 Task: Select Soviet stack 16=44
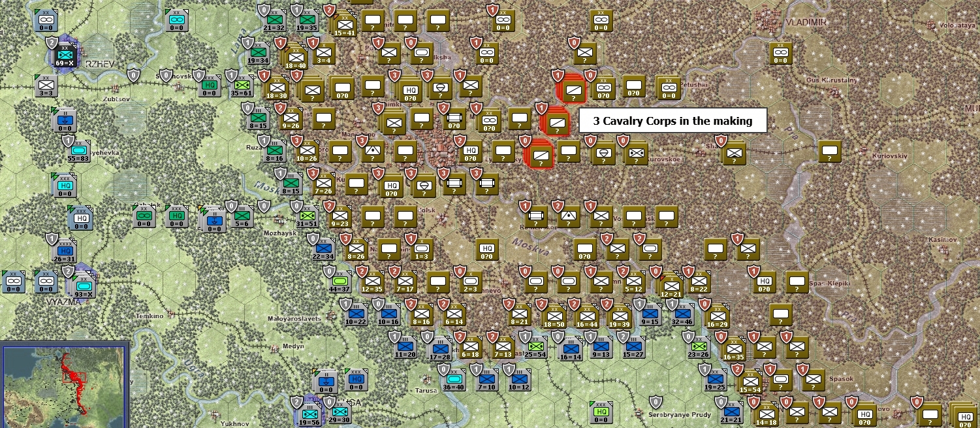[586, 316]
